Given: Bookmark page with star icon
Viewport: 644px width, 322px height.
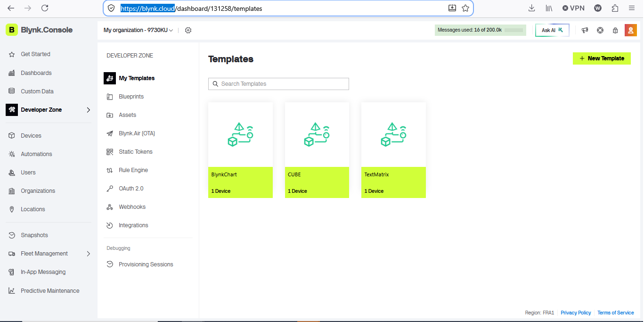Looking at the screenshot, I should (x=465, y=8).
